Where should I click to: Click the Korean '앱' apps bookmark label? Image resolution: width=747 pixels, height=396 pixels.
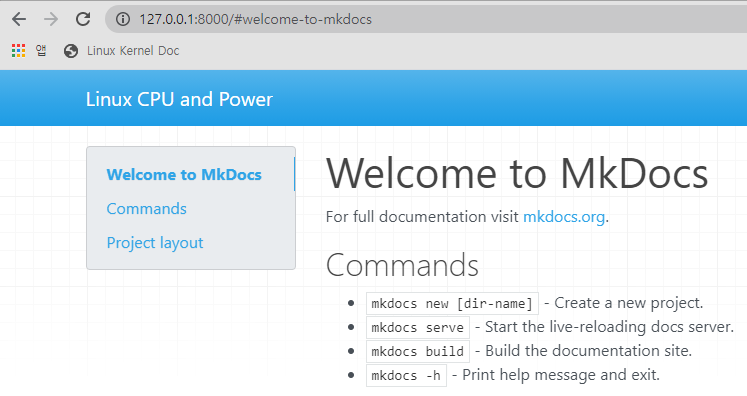(x=41, y=51)
